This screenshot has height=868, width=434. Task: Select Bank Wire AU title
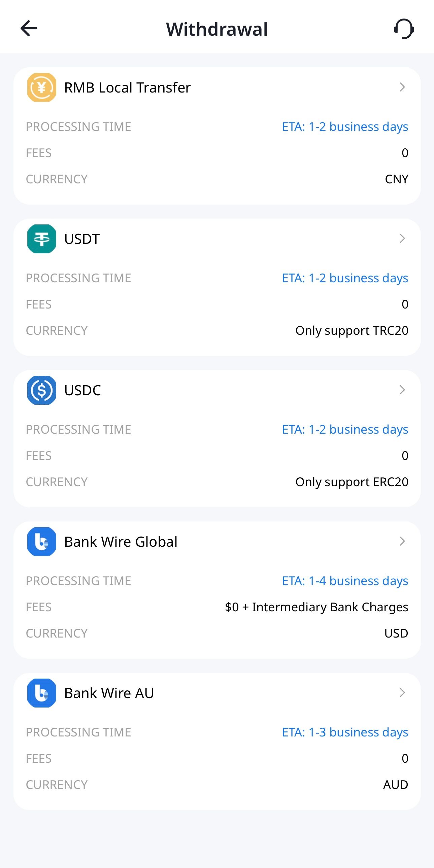109,693
